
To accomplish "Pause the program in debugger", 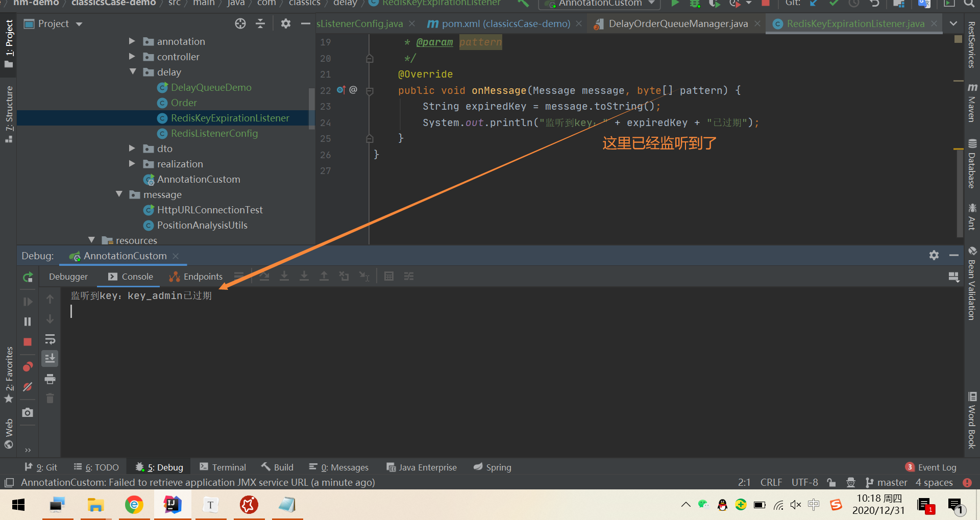I will click(28, 321).
